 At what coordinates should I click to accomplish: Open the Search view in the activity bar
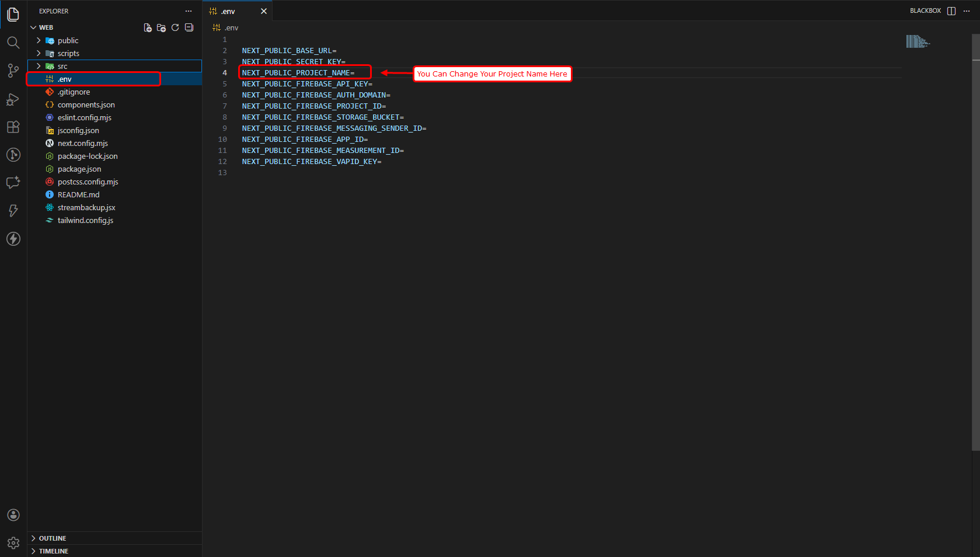13,42
